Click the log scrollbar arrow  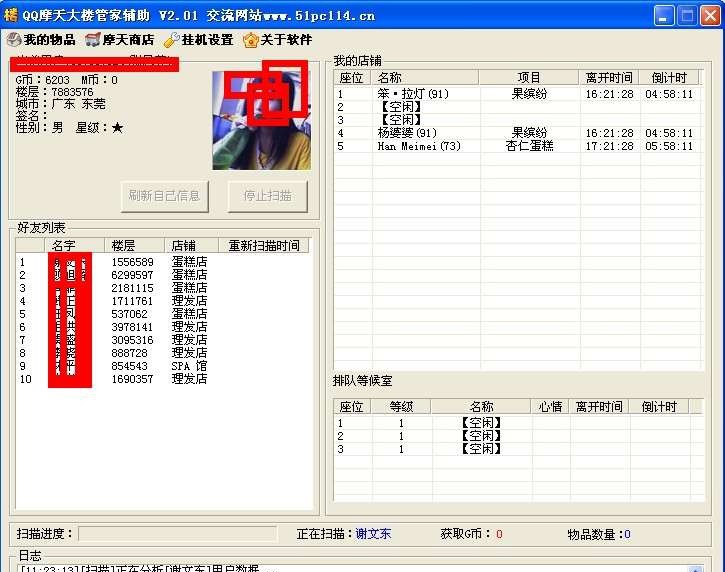pyautogui.click(x=696, y=569)
